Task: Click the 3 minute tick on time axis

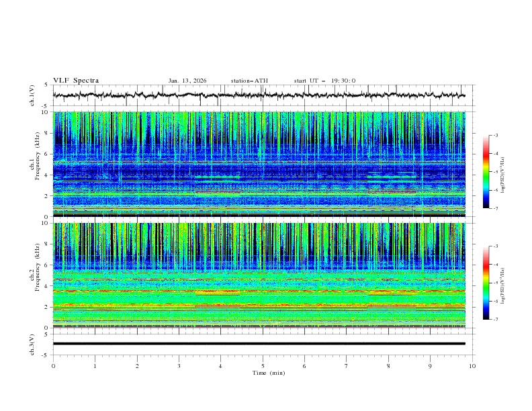Action: (x=179, y=367)
